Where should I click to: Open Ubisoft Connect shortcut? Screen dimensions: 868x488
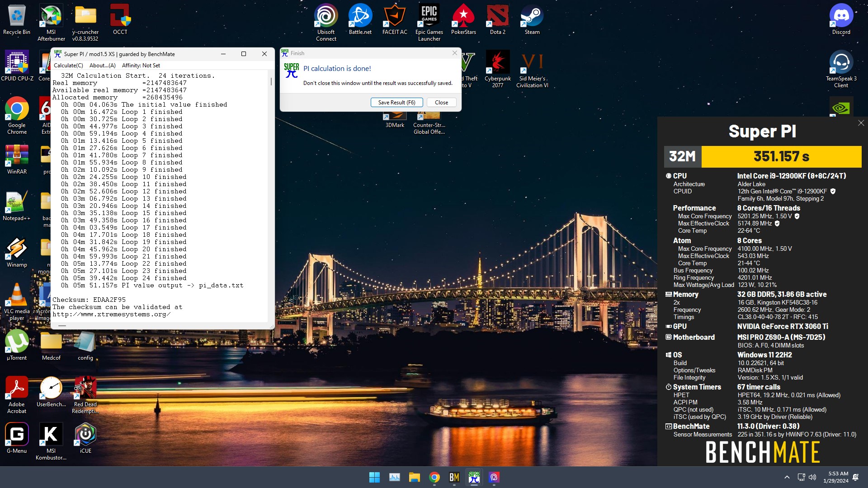click(326, 23)
